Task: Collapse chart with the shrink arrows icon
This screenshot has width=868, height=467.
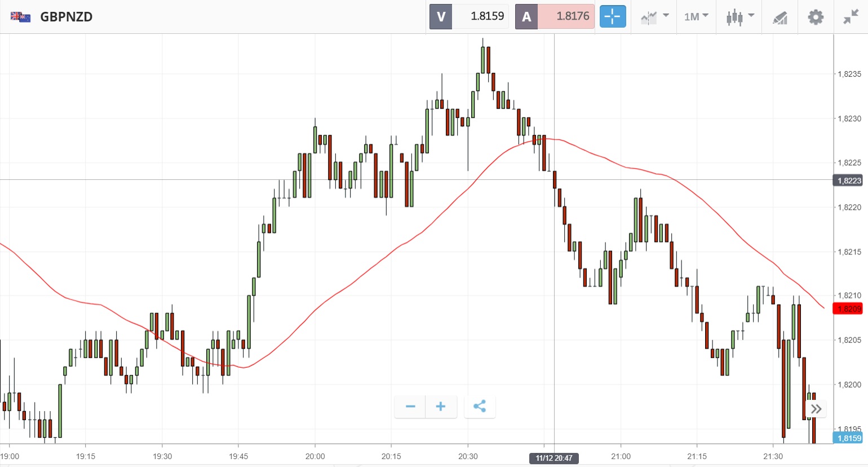Action: coord(851,17)
